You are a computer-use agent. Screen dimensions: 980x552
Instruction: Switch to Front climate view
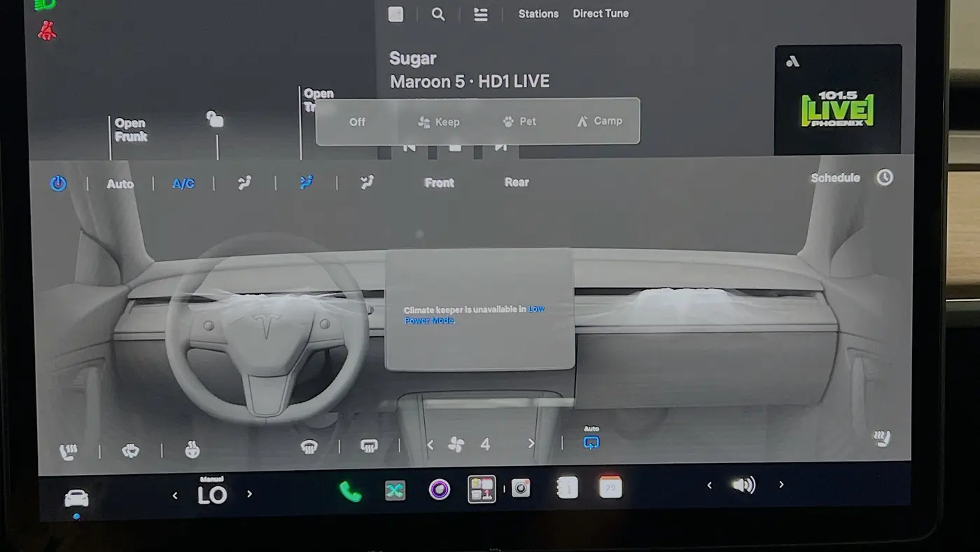tap(440, 183)
